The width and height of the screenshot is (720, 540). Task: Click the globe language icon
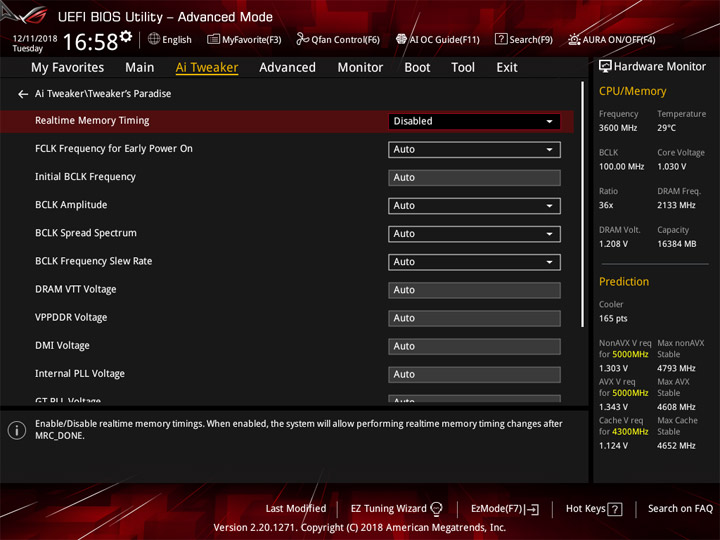(154, 39)
